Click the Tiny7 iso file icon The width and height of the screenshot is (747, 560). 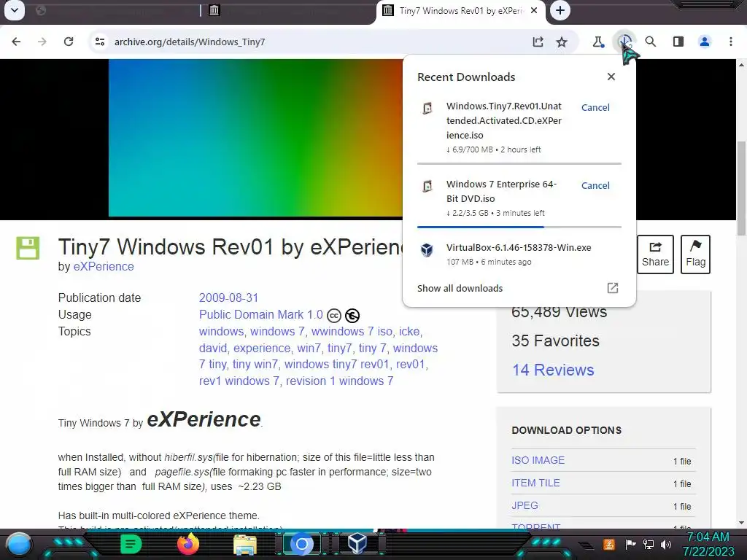[x=427, y=109]
